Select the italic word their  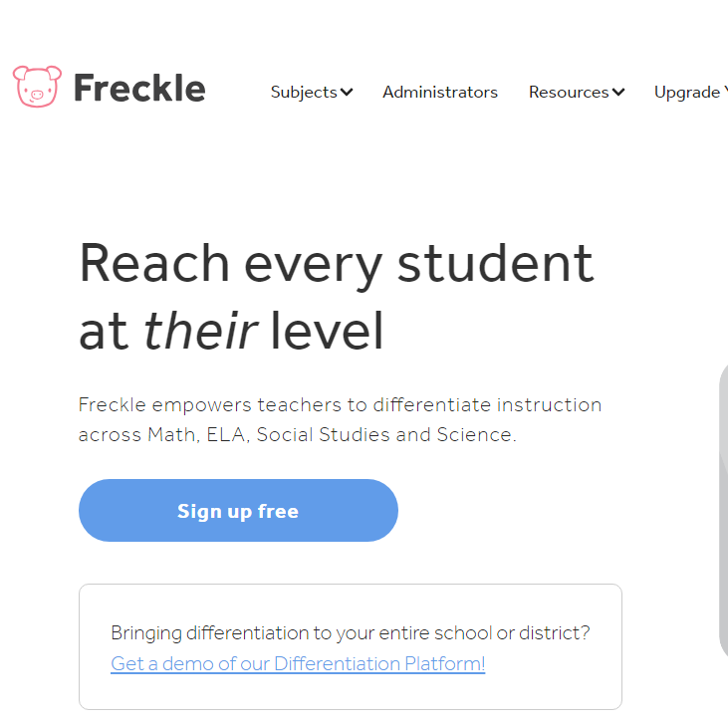[200, 331]
